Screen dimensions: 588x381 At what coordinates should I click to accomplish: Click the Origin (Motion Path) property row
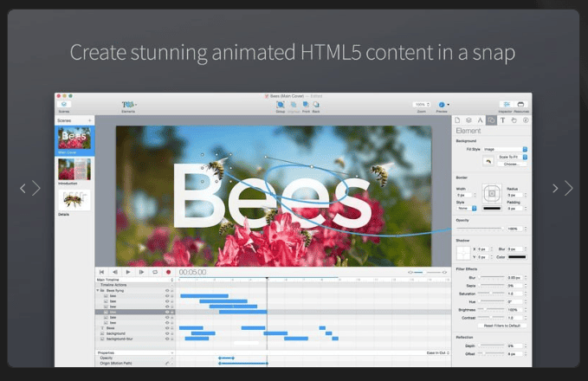pyautogui.click(x=135, y=363)
